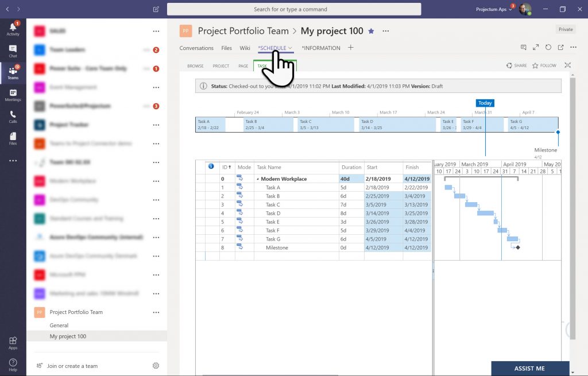The image size is (588, 376).
Task: Open the Activity feed icon
Action: tap(13, 28)
